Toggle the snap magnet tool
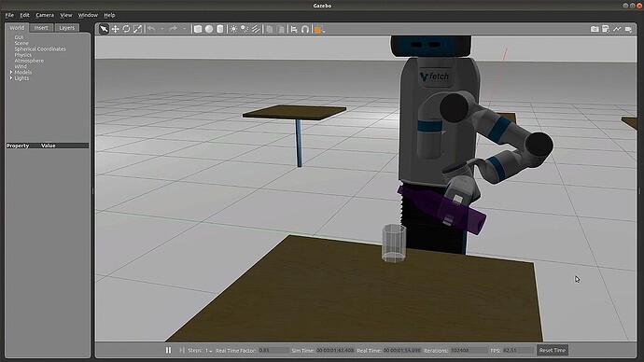This screenshot has width=644, height=362. click(x=305, y=29)
